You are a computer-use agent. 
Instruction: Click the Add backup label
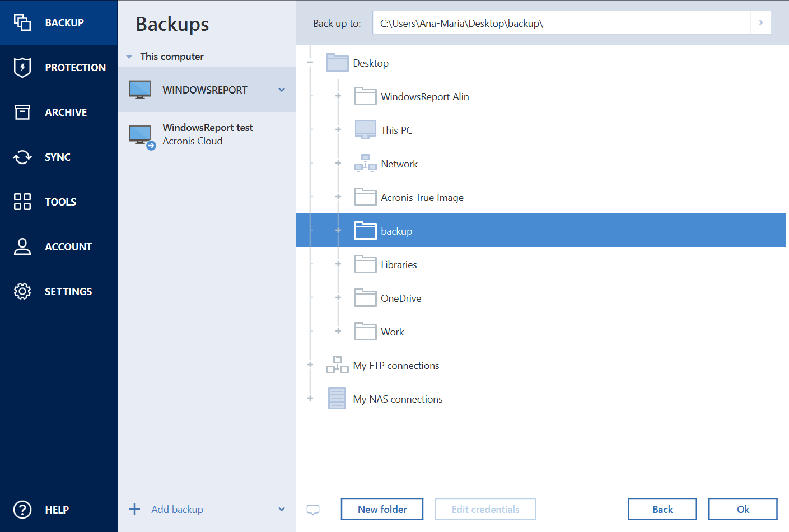177,510
